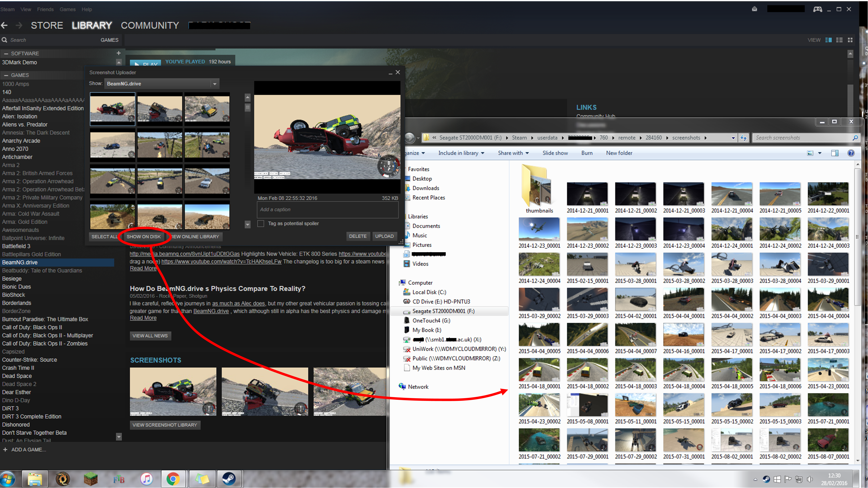Screen dimensions: 868x488
Task: Switch library to grid view icon
Action: pyautogui.click(x=850, y=40)
